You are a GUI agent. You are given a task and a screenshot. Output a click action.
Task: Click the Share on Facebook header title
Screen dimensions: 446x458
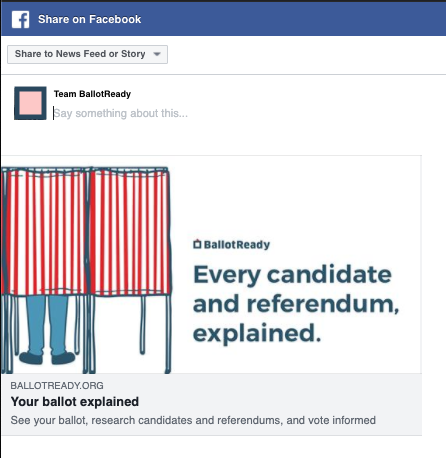(x=89, y=19)
